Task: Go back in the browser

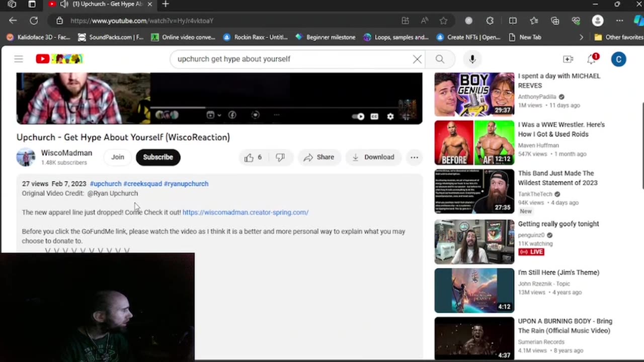Action: (x=13, y=21)
